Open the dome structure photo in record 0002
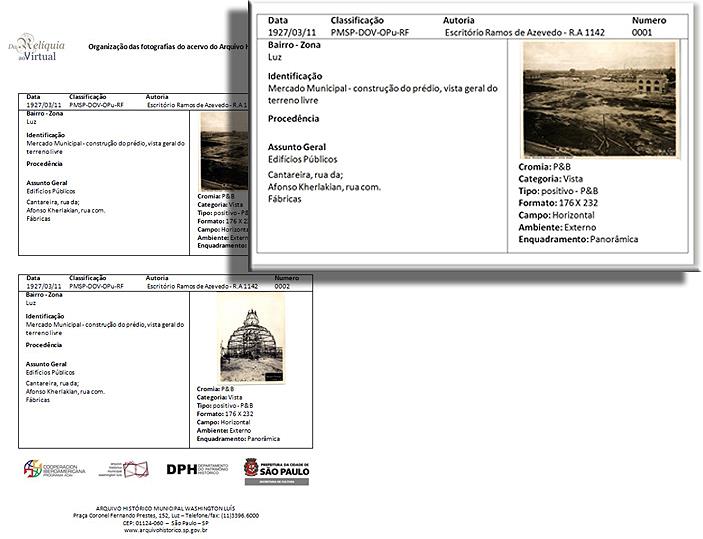The image size is (703, 539). [246, 340]
